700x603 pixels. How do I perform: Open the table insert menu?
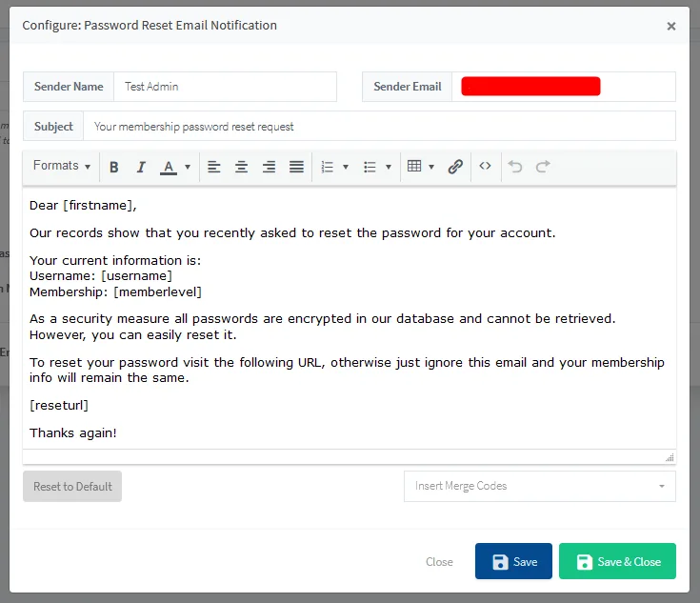[420, 167]
